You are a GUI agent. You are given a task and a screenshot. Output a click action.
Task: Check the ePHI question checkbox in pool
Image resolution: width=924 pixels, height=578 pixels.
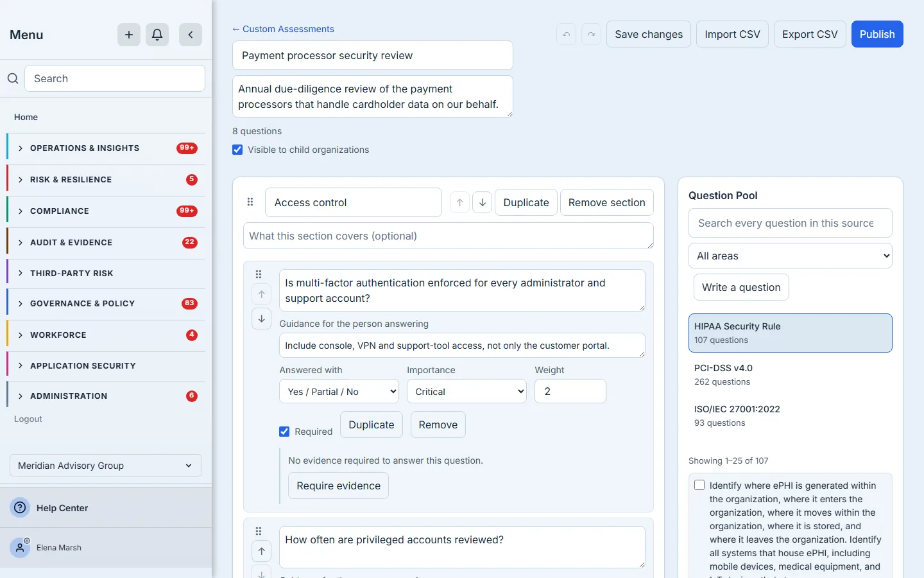coord(699,486)
